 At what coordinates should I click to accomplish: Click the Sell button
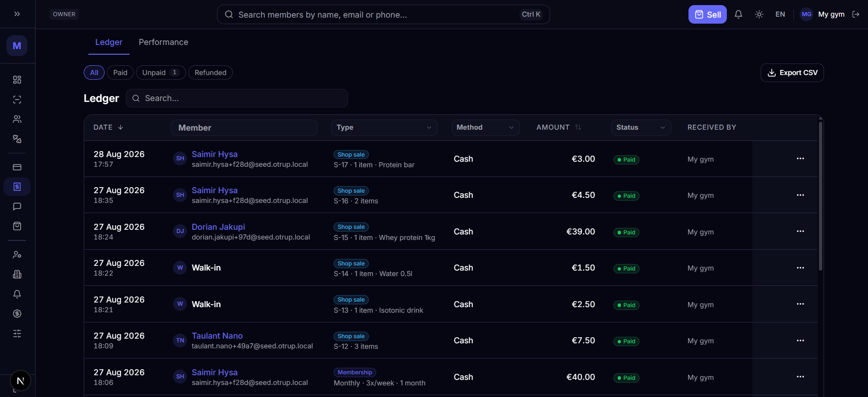[707, 14]
